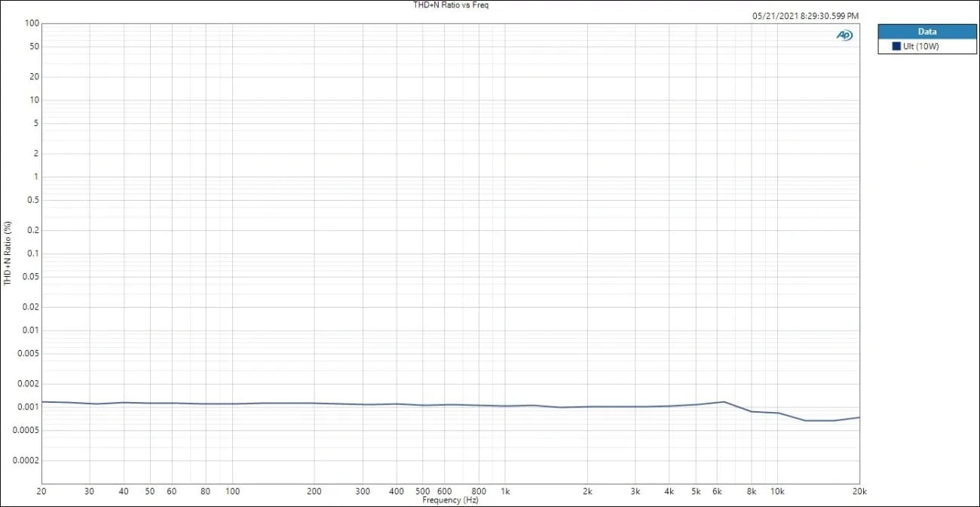Click the 05/21/2021 timestamp text
Viewport: 980px width, 507px height.
pyautogui.click(x=805, y=16)
